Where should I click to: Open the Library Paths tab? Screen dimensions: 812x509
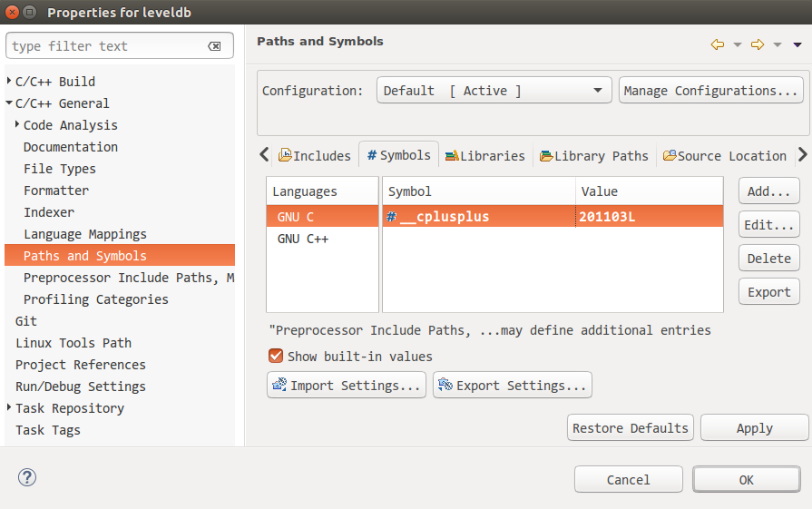click(x=594, y=155)
